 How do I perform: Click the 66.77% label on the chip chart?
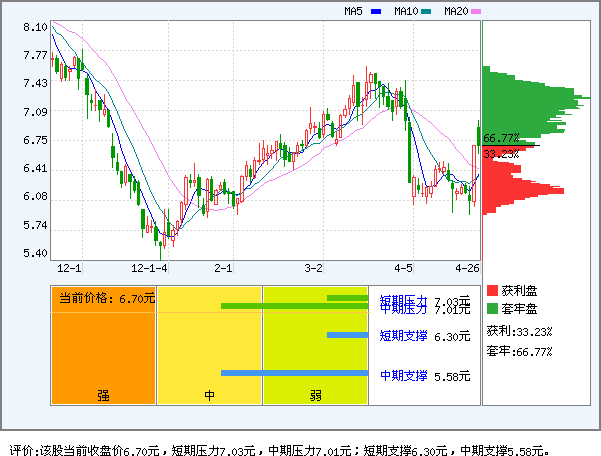pos(501,138)
